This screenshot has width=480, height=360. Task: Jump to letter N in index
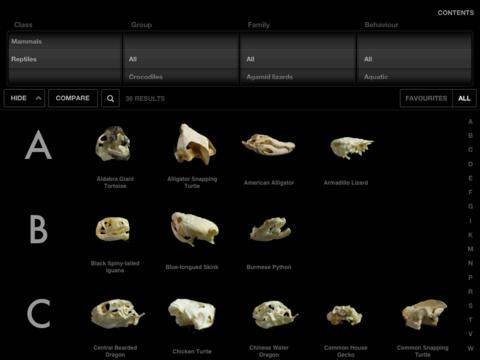(x=470, y=263)
